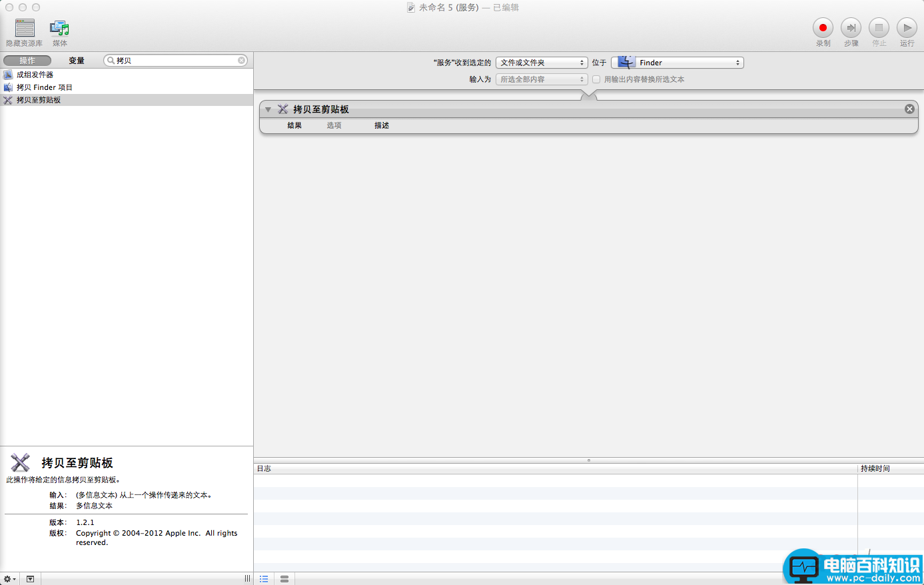Click the sidebar resize grip handle
This screenshot has width=924, height=585.
click(x=247, y=578)
